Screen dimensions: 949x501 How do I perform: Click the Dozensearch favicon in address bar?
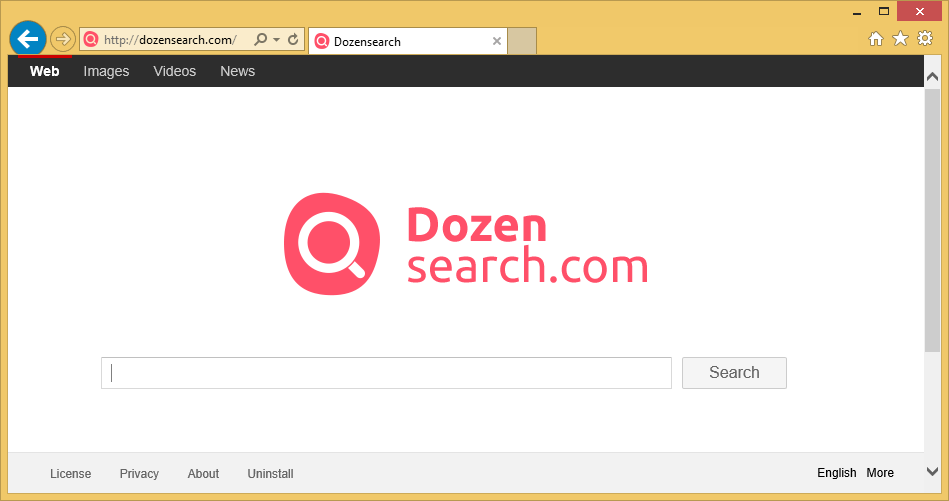[x=91, y=40]
